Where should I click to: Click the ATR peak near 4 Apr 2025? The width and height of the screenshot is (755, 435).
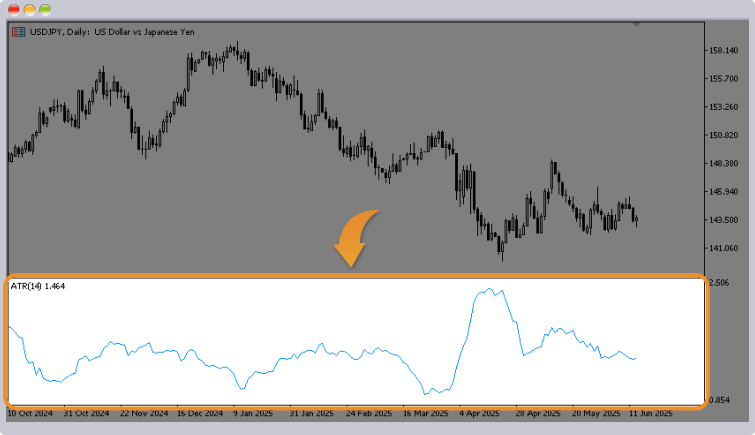[488, 291]
